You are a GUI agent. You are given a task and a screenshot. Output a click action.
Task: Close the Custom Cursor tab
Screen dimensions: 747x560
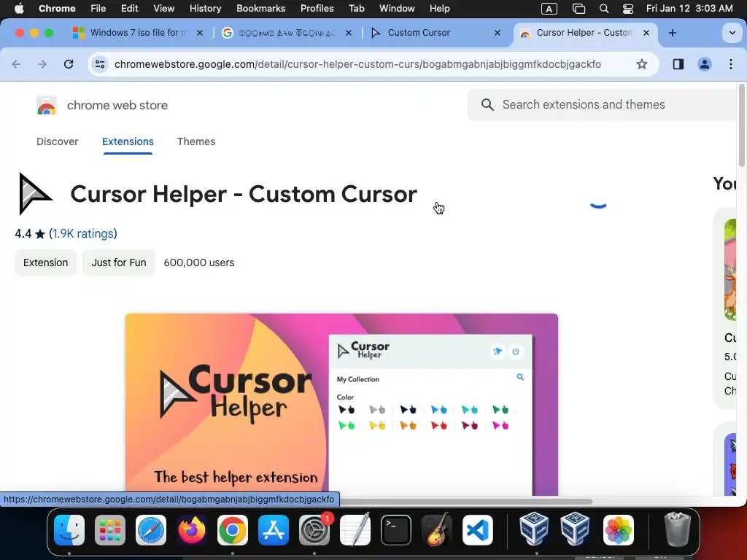coord(498,32)
